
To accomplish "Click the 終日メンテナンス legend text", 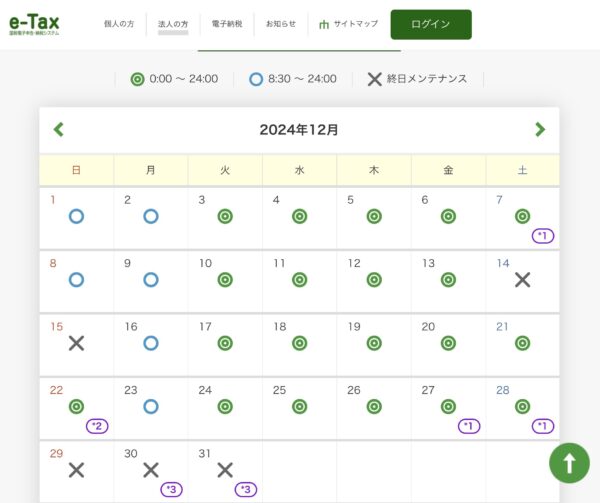I will point(427,79).
